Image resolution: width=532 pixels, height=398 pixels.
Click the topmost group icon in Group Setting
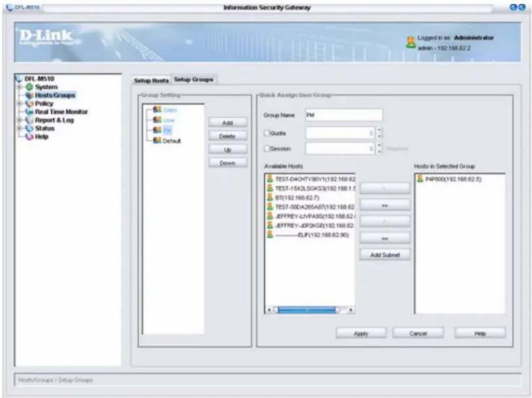click(157, 109)
